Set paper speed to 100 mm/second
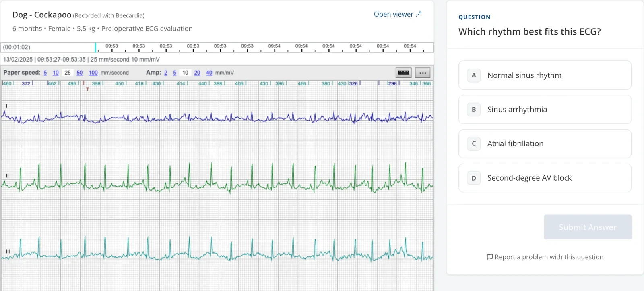 pos(93,73)
